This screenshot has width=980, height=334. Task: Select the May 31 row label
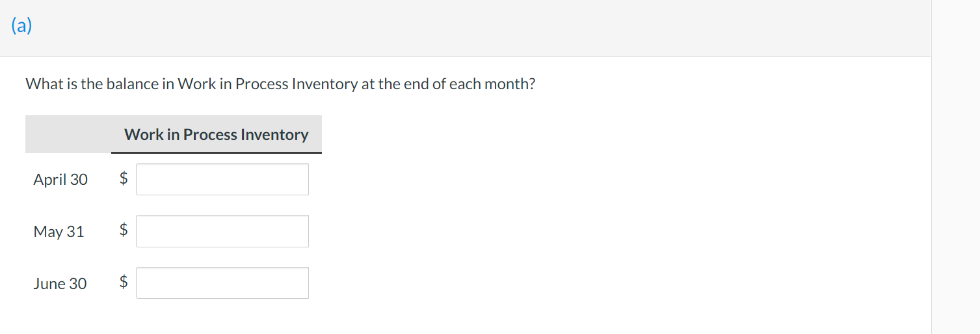tap(59, 231)
